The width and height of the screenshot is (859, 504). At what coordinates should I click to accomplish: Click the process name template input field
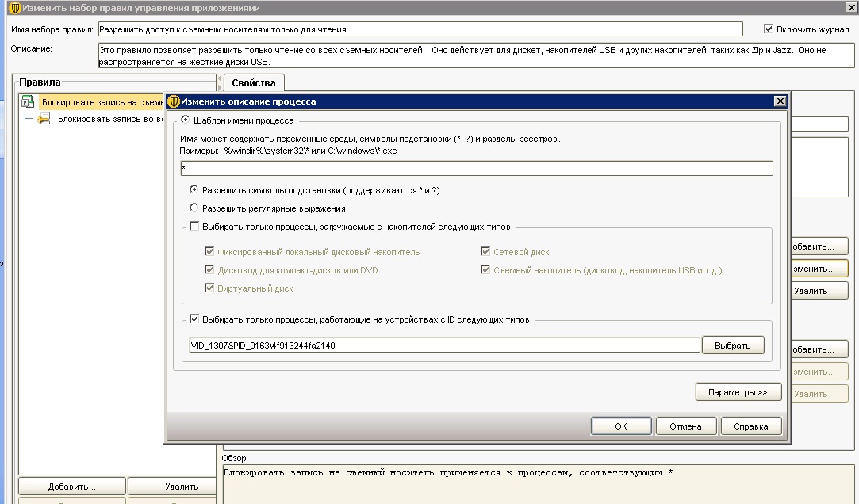(x=477, y=168)
